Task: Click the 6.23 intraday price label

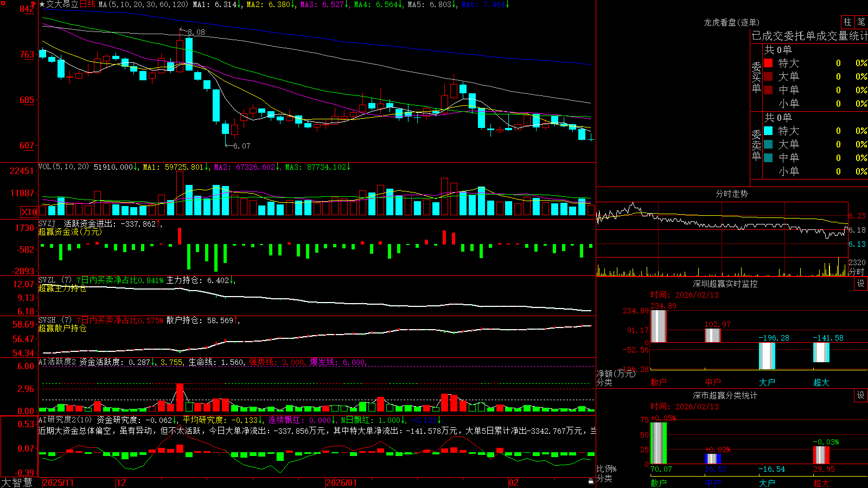Action: coord(858,216)
